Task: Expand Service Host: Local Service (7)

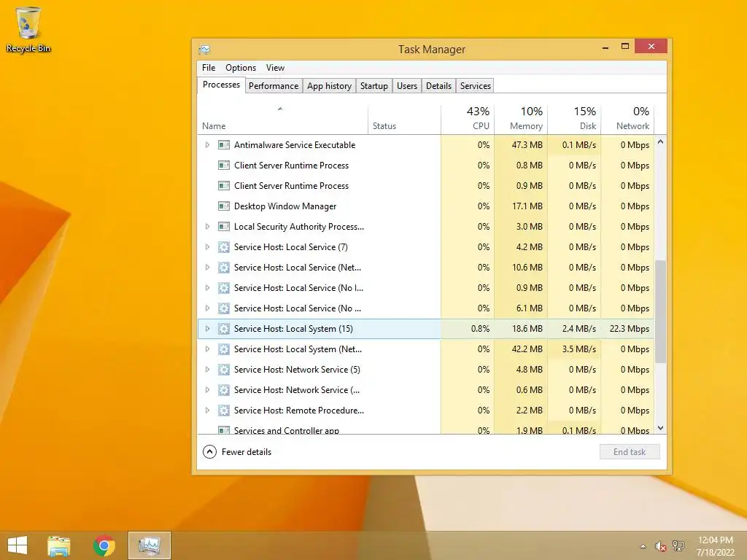Action: click(207, 247)
